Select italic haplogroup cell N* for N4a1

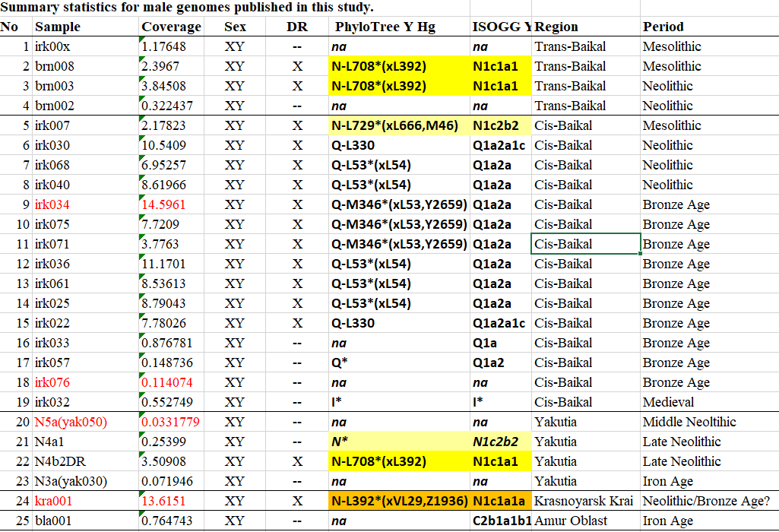click(399, 442)
